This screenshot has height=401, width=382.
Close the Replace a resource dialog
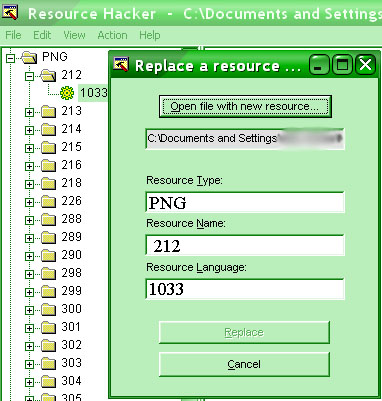[x=366, y=65]
